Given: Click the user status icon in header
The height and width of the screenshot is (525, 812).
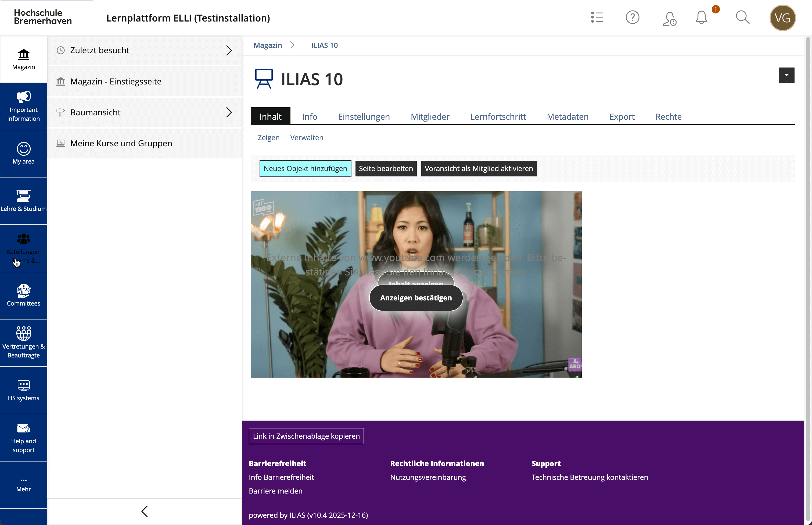Looking at the screenshot, I should coord(669,18).
